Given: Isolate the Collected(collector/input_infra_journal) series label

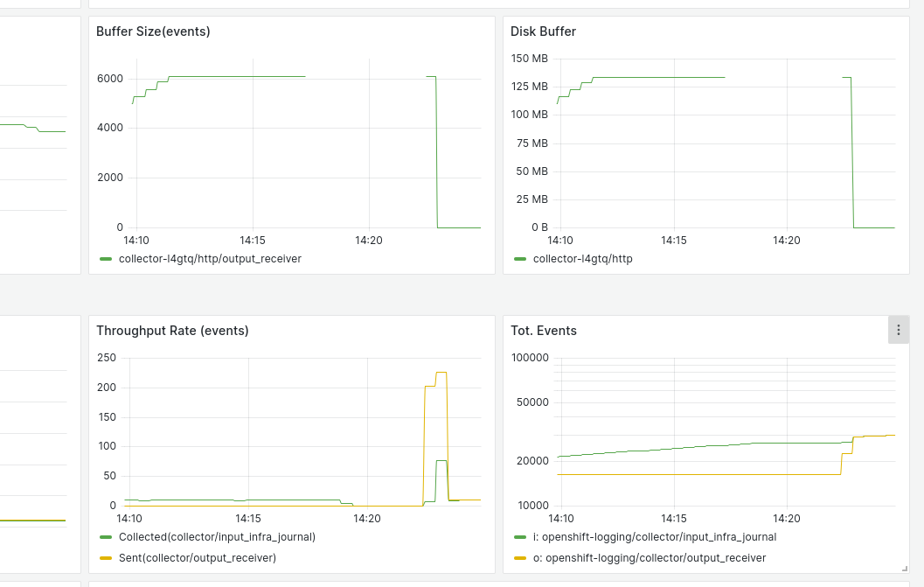Looking at the screenshot, I should pos(217,537).
